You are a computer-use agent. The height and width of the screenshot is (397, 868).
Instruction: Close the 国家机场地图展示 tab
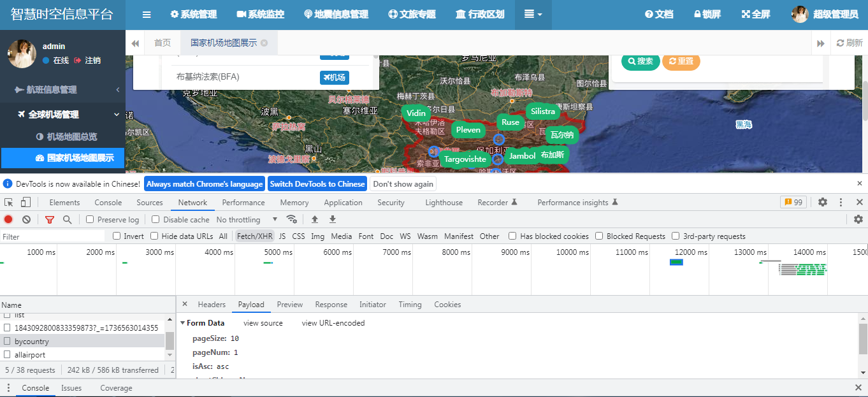pos(264,43)
